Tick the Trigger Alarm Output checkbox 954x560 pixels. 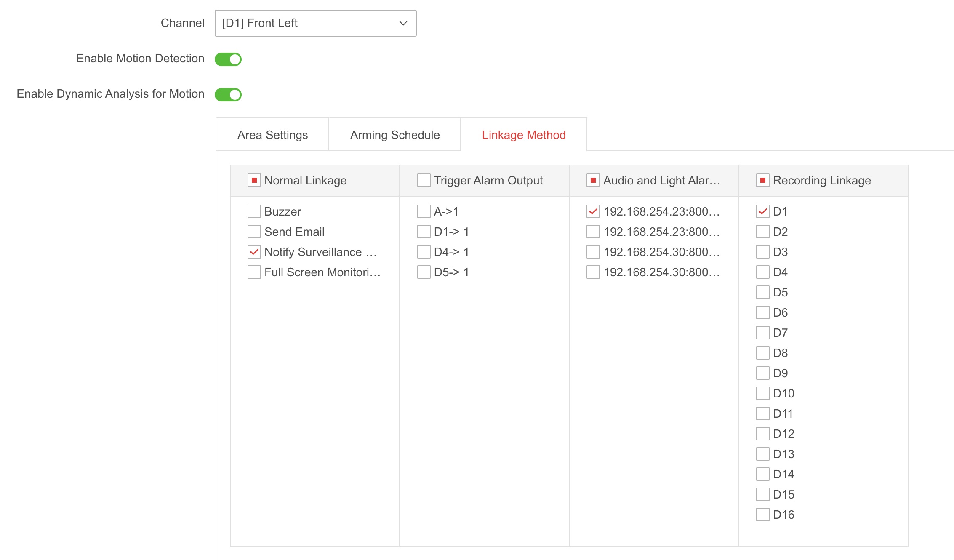pos(424,181)
